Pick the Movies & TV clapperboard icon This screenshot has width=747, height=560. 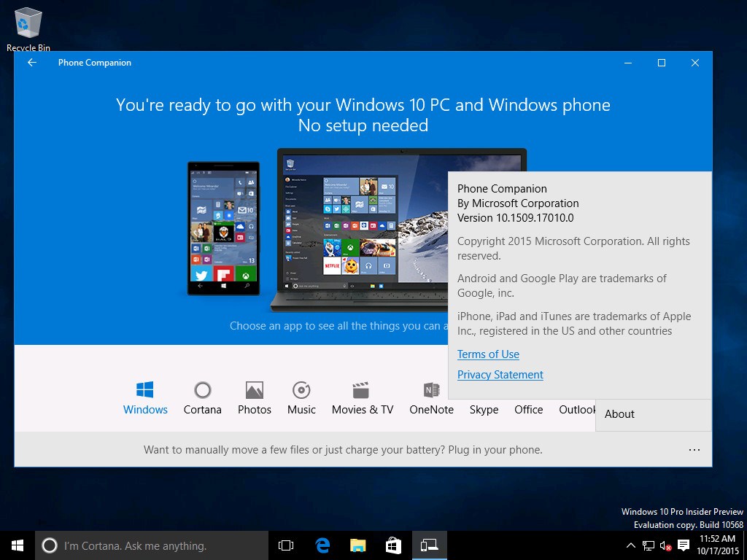pos(361,389)
